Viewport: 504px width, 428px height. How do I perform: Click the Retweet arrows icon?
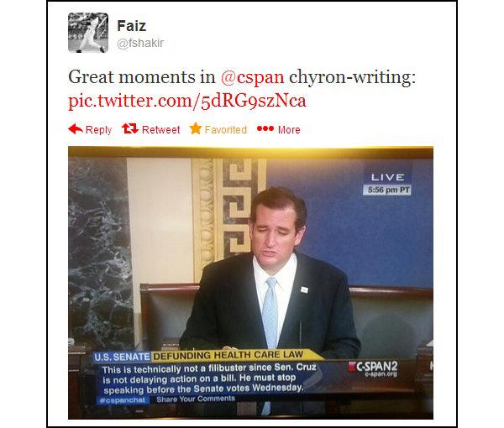[130, 128]
